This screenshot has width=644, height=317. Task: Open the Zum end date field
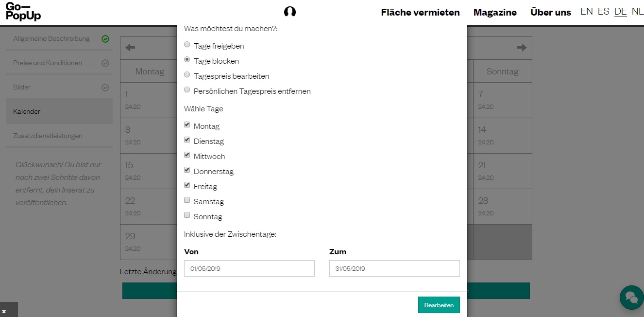pos(394,268)
